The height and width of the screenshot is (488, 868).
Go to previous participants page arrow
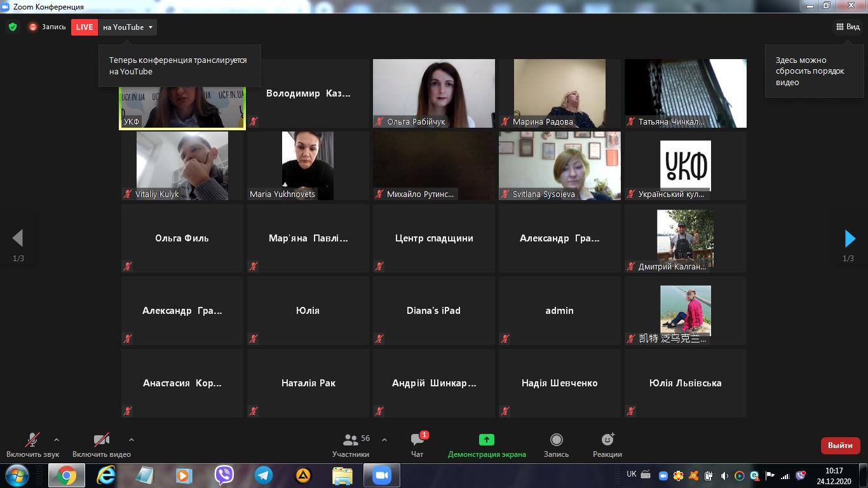[x=18, y=238]
